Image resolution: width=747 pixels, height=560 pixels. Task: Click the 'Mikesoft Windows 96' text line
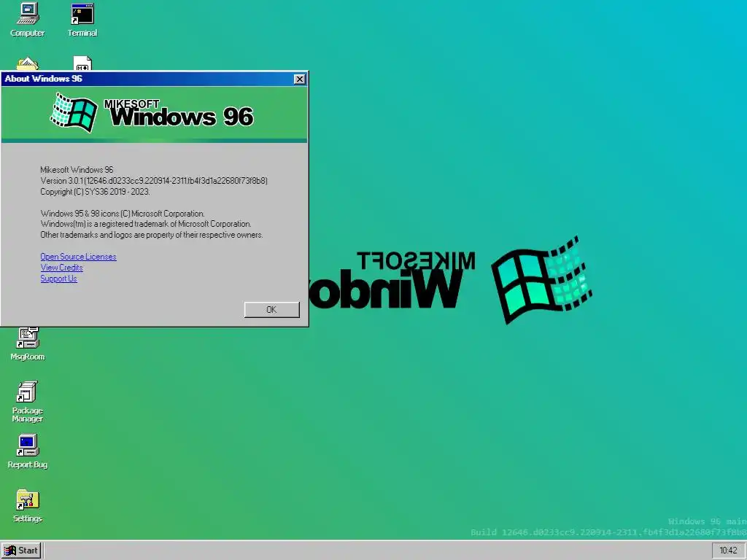pos(77,170)
